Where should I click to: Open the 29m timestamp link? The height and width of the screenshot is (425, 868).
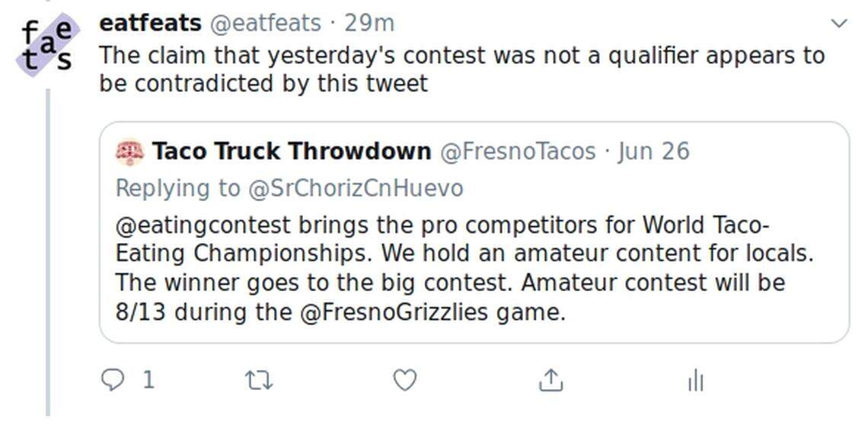pos(369,24)
